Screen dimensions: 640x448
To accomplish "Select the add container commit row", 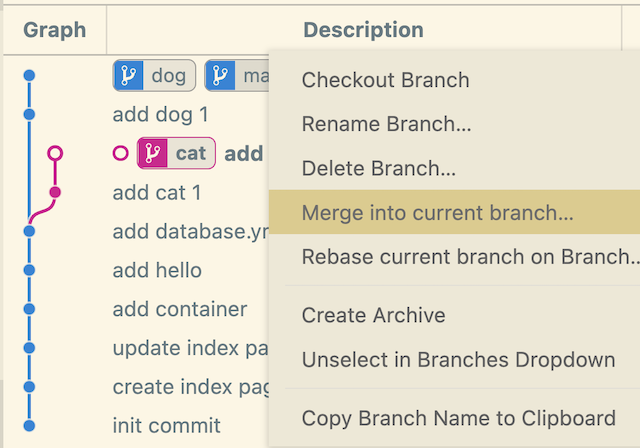I will [x=180, y=309].
